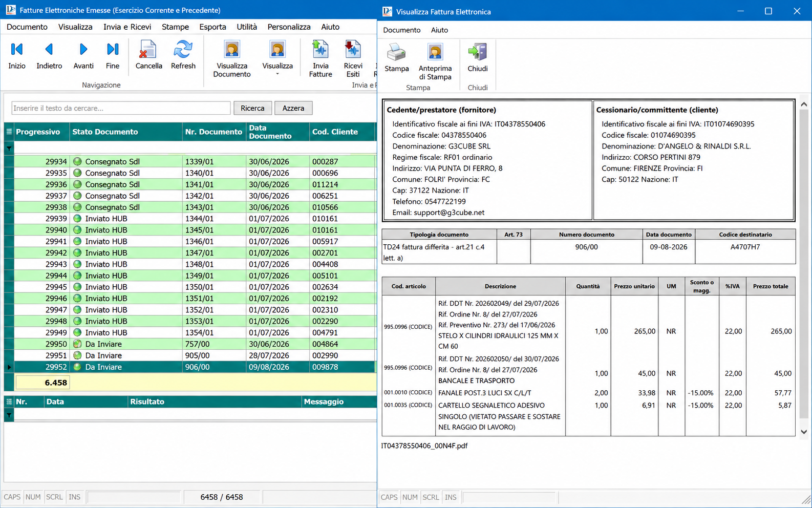Sort by Cod. Cliente column header
This screenshot has width=812, height=508.
click(x=342, y=132)
